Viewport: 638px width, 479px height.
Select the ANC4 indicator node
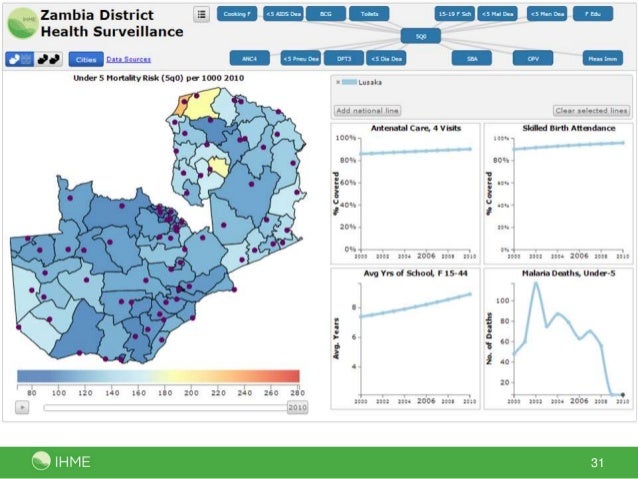pyautogui.click(x=251, y=59)
